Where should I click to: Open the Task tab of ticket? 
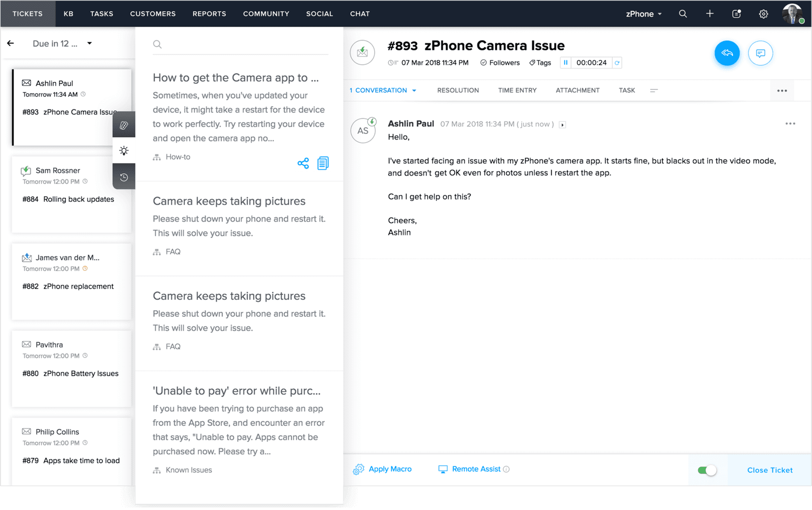(627, 90)
